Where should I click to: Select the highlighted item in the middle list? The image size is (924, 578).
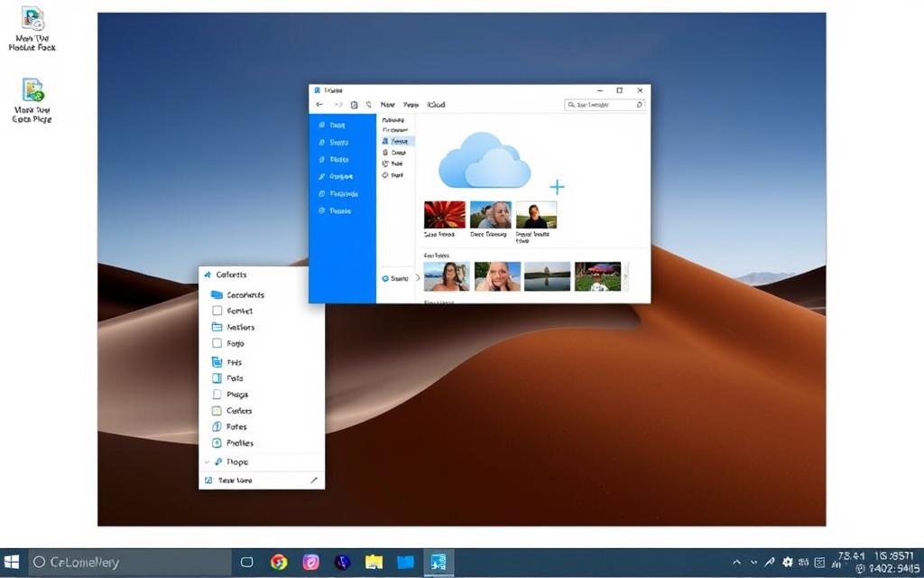[x=396, y=141]
